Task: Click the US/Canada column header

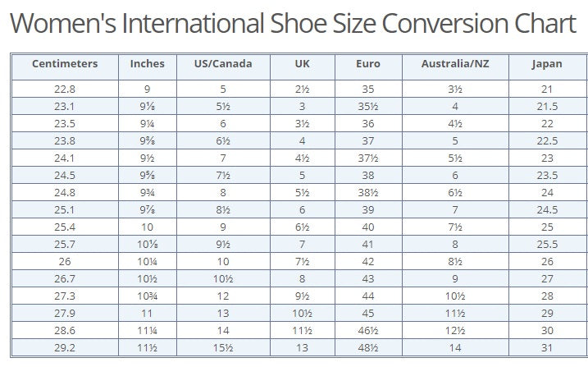Action: [x=223, y=64]
